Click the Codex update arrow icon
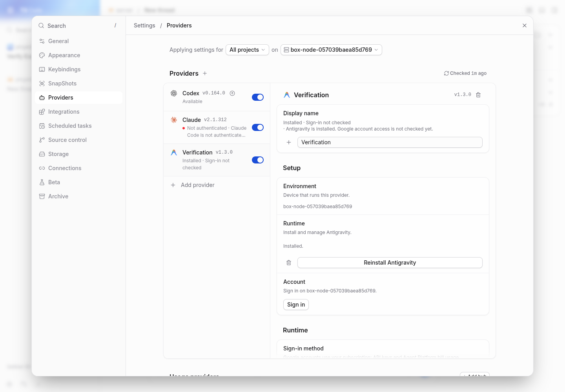The width and height of the screenshot is (565, 392). pyautogui.click(x=232, y=93)
